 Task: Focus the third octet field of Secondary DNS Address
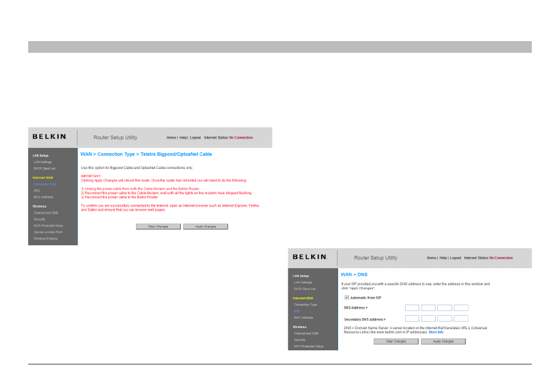pos(444,319)
